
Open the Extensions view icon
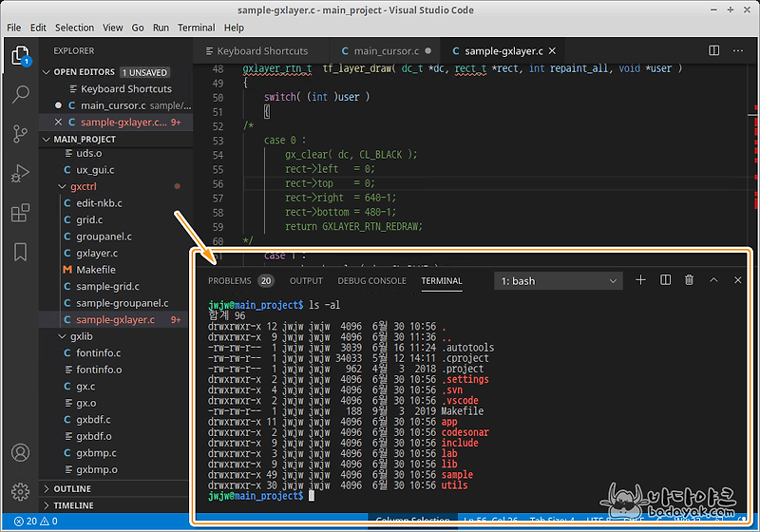click(20, 213)
